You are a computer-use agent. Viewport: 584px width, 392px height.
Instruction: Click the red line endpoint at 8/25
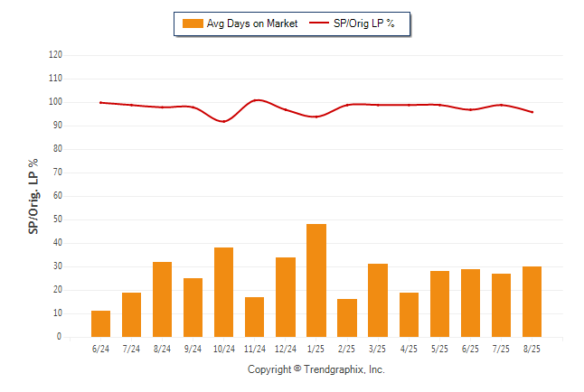(532, 112)
